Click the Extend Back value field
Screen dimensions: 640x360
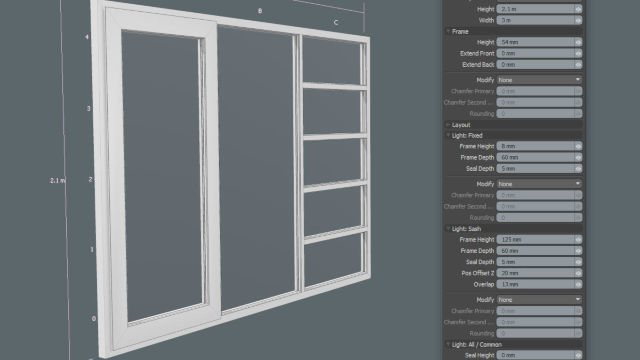(539, 64)
